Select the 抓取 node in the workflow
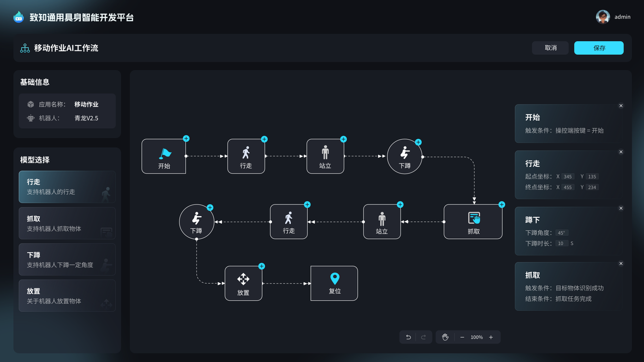 [x=473, y=222]
